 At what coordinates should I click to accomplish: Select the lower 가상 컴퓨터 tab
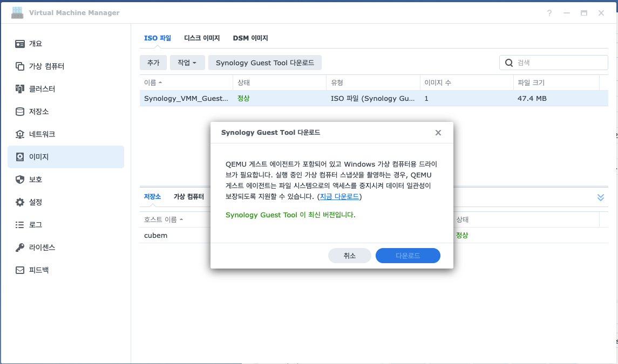coord(189,197)
